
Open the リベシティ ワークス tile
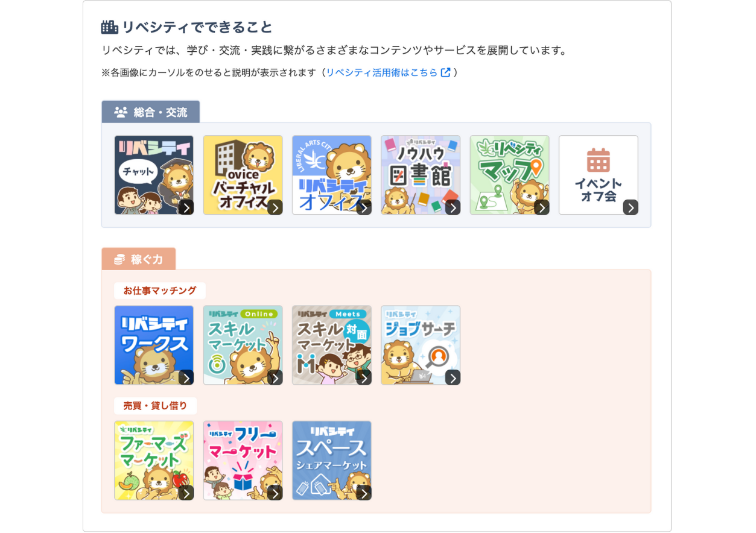(x=154, y=345)
